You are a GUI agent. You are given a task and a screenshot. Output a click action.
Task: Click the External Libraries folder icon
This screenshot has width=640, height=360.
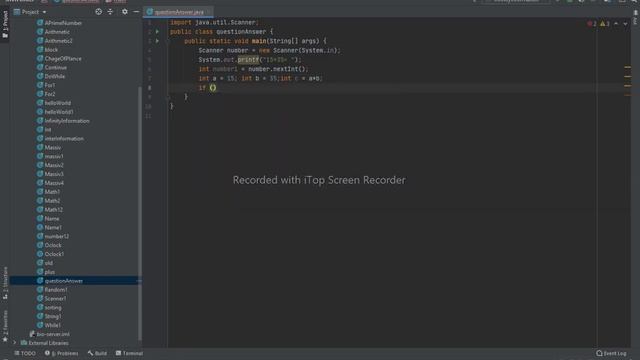pos(24,343)
